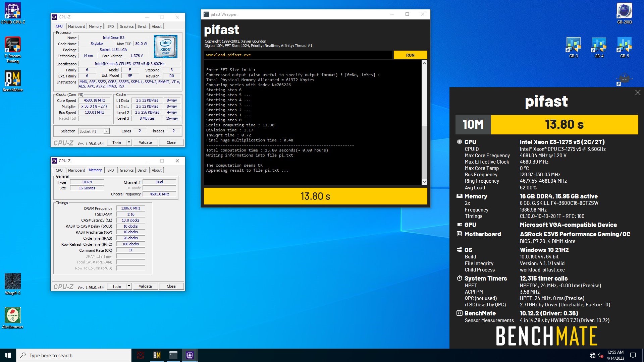Open CPUID CPU-Z desktop icon
The height and width of the screenshot is (362, 644).
tap(13, 13)
